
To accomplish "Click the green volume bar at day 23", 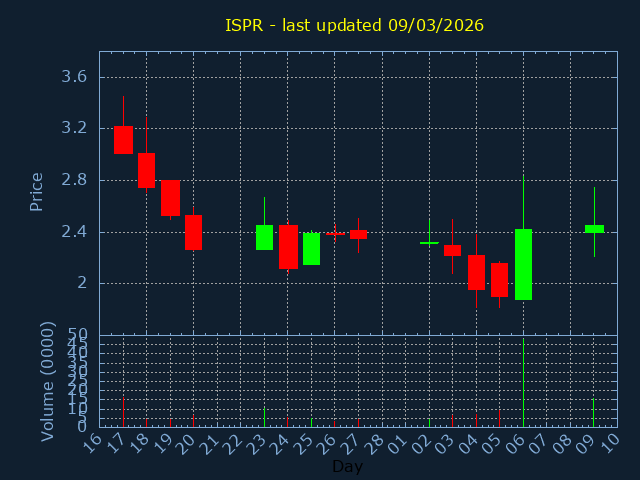I will (x=264, y=416).
